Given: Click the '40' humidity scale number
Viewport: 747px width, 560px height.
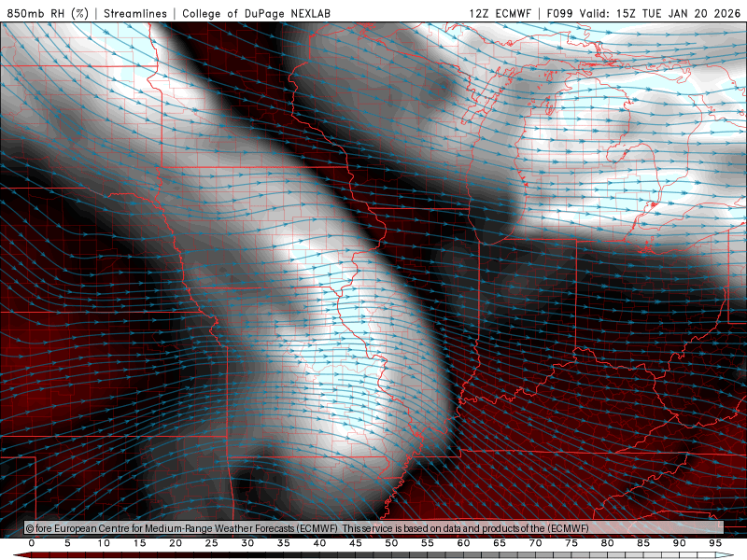Looking at the screenshot, I should [x=319, y=543].
